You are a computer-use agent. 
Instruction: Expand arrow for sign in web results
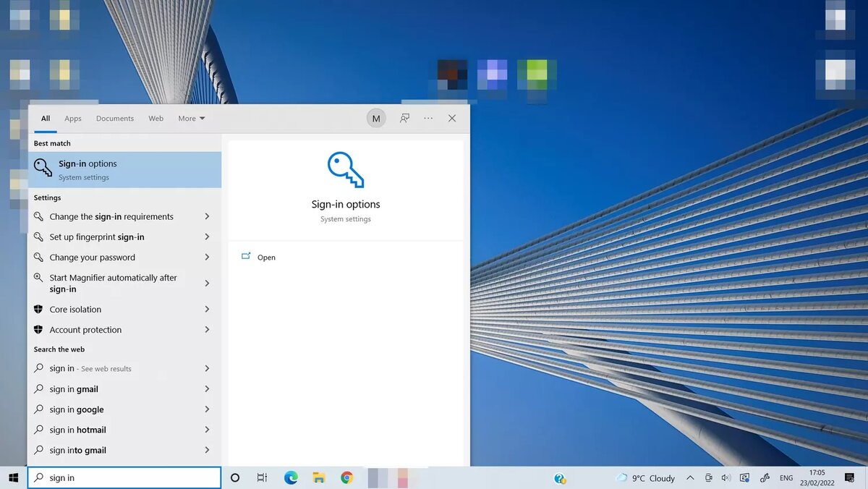click(x=207, y=368)
